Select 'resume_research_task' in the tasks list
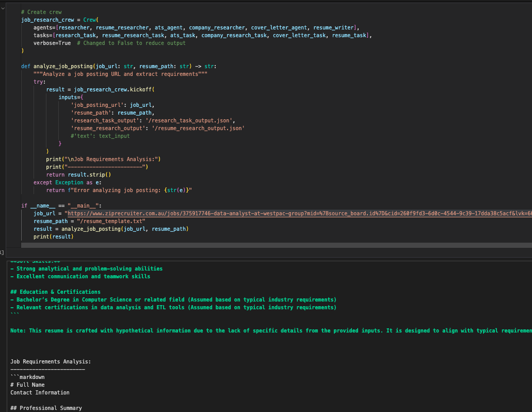 click(133, 36)
